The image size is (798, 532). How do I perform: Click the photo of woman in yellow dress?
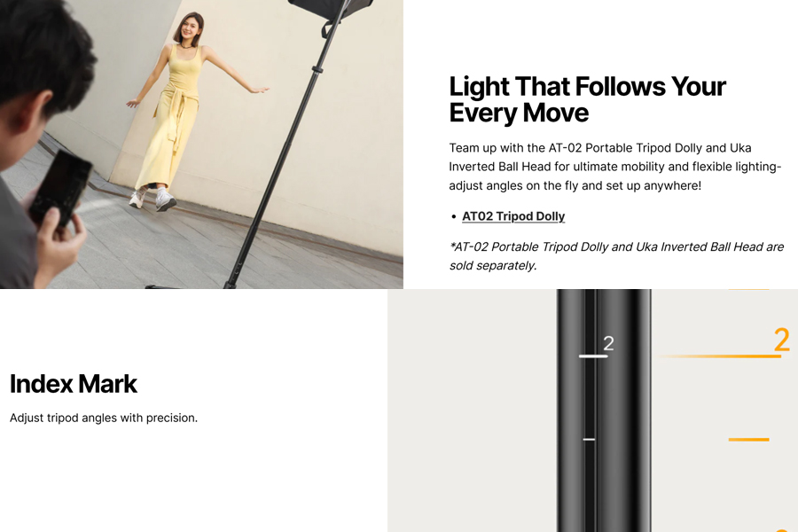(201, 144)
